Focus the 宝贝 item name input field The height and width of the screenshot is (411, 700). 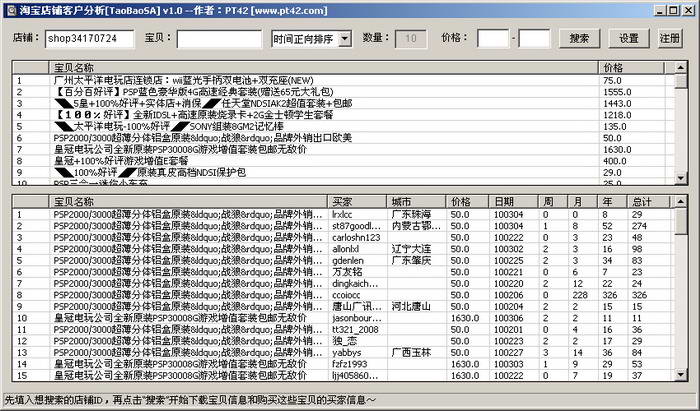point(219,39)
